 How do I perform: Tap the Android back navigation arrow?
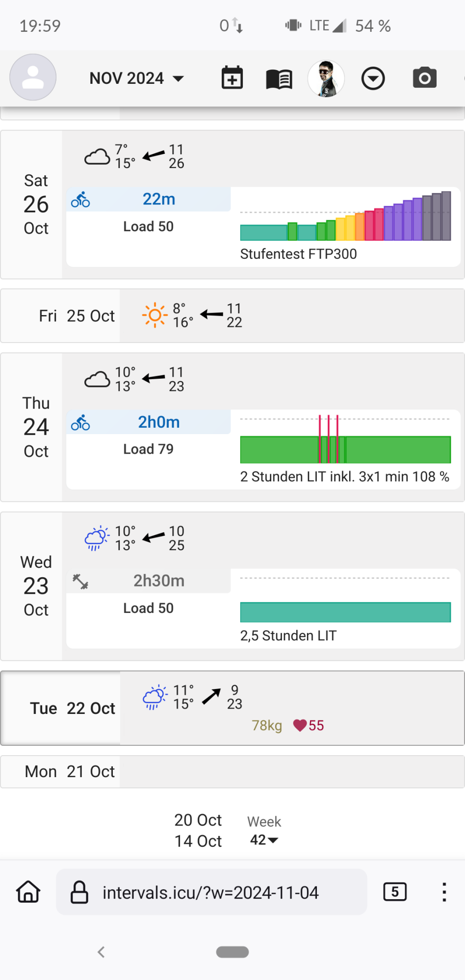point(101,952)
